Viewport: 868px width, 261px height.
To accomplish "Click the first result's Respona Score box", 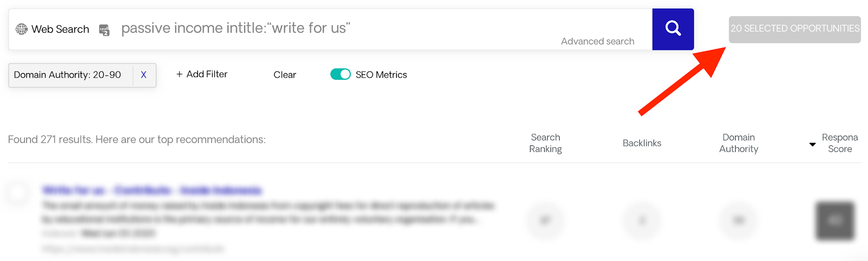I will (835, 221).
